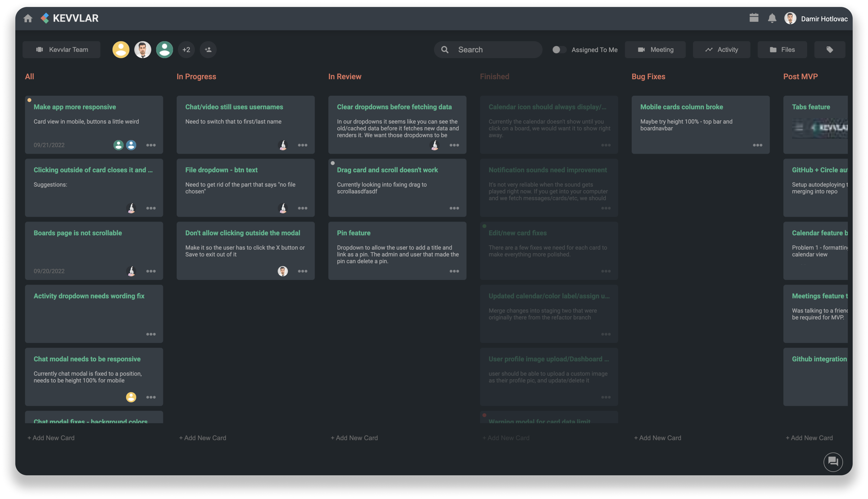Image resolution: width=868 pixels, height=499 pixels.
Task: Open options menu on Make app more responsive
Action: coord(151,145)
